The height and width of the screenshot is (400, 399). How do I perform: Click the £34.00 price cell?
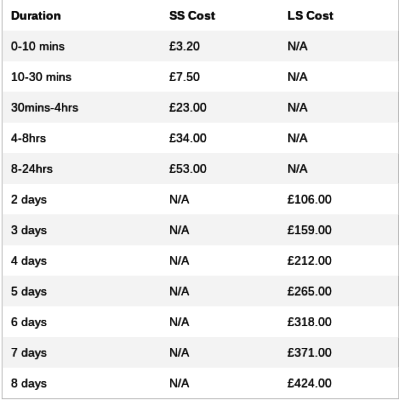point(188,138)
